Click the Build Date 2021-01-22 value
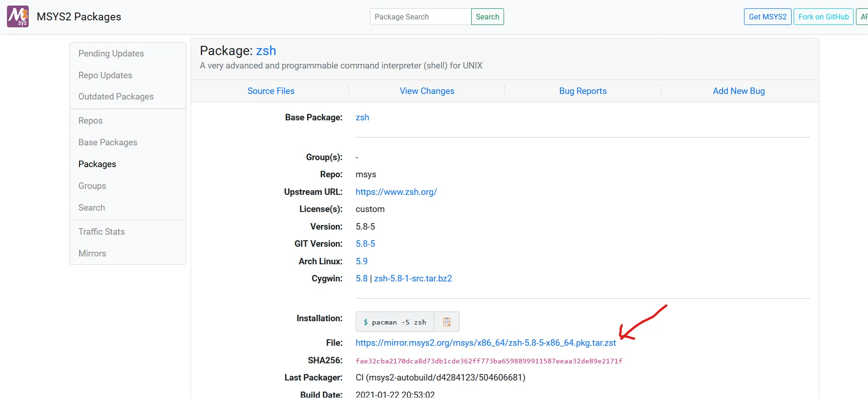The height and width of the screenshot is (399, 868). [395, 394]
